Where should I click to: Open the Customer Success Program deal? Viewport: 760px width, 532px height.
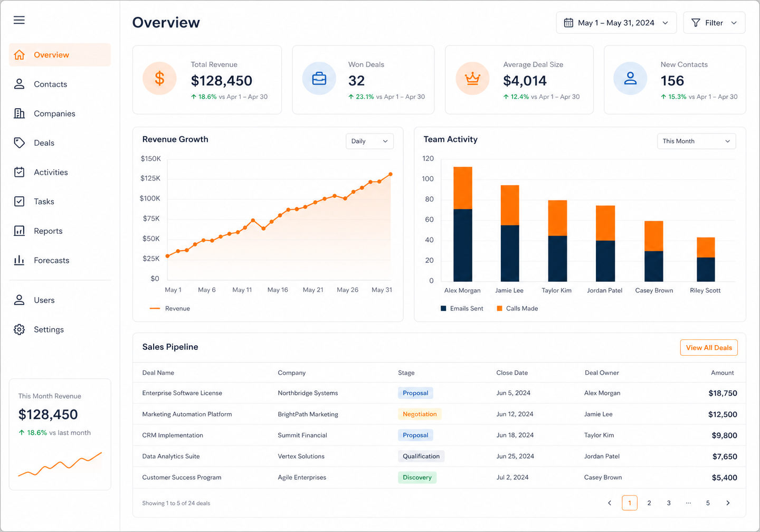182,478
